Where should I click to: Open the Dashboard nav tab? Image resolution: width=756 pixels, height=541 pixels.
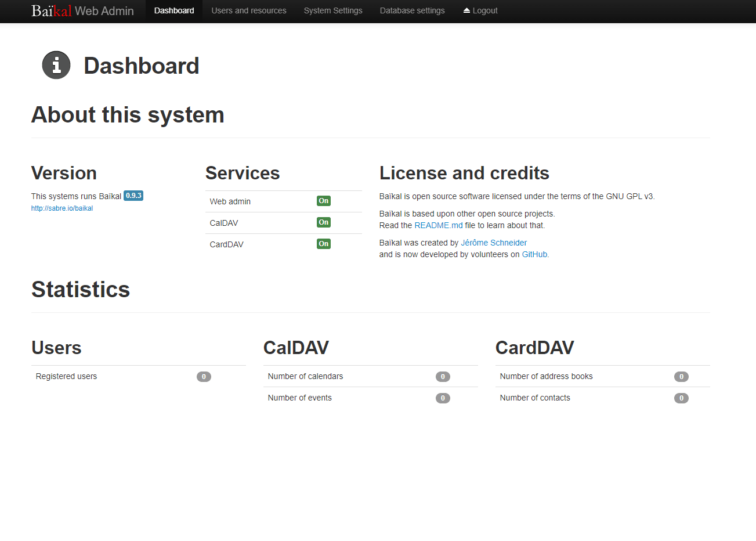click(174, 10)
